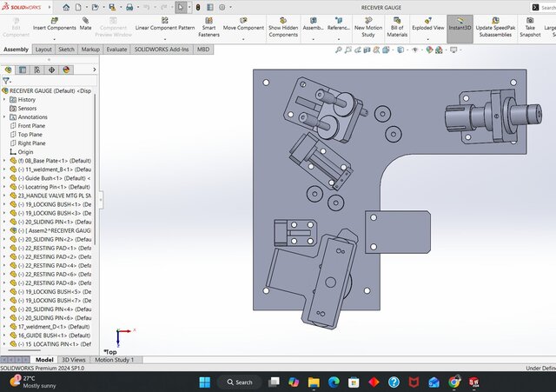The width and height of the screenshot is (556, 392).
Task: Open a file using the Open icon
Action: click(95, 7)
